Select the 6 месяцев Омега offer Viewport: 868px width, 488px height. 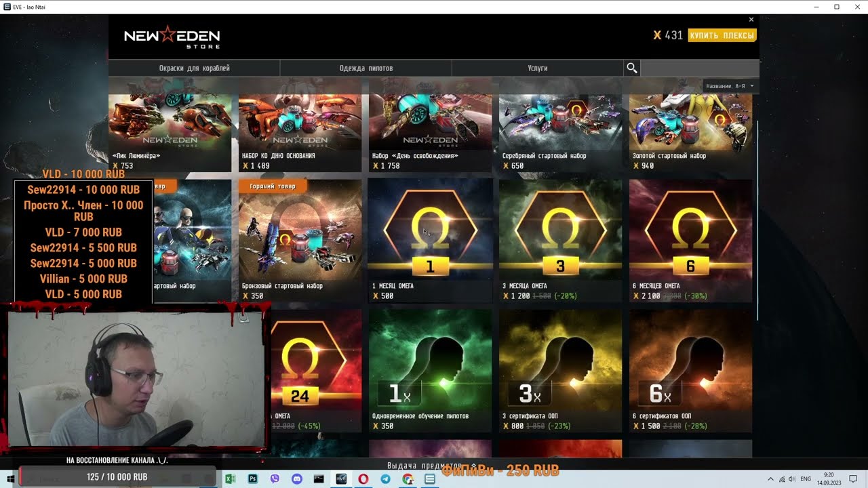[x=690, y=241]
